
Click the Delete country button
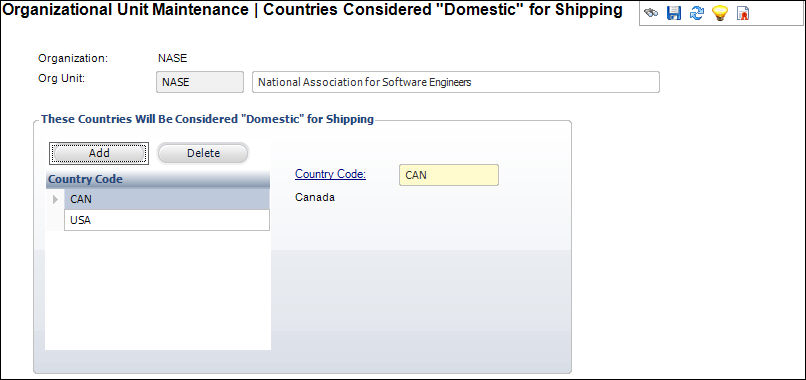[203, 153]
